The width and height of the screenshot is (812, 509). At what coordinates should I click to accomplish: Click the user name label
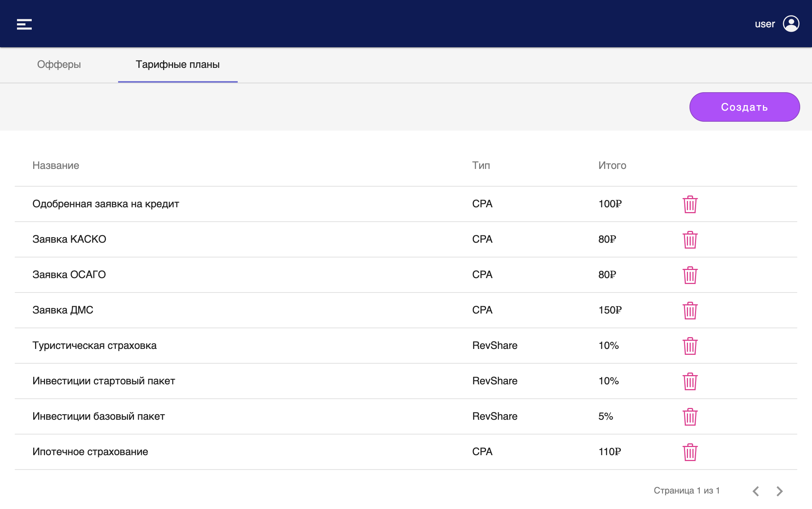tap(765, 24)
